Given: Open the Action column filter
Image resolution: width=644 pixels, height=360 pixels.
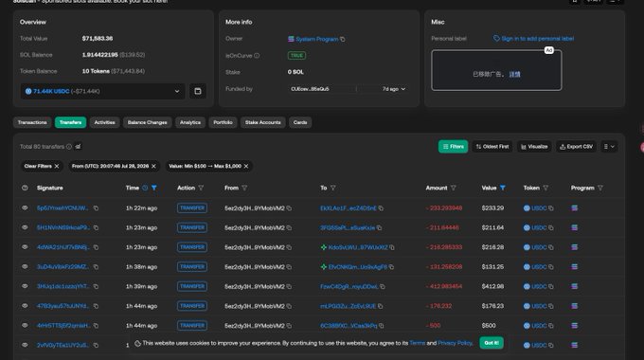Looking at the screenshot, I should click(201, 188).
